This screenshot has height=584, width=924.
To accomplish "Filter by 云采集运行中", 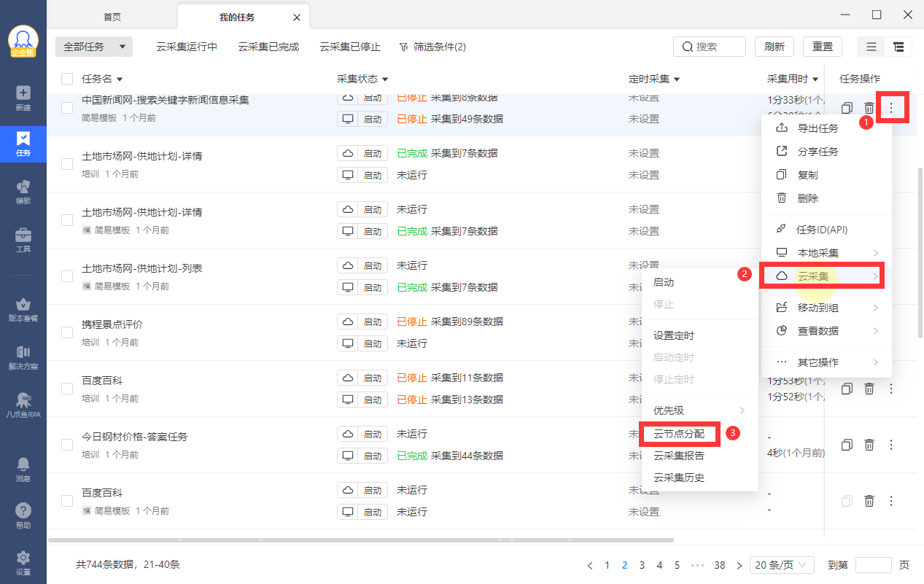I will coord(187,47).
